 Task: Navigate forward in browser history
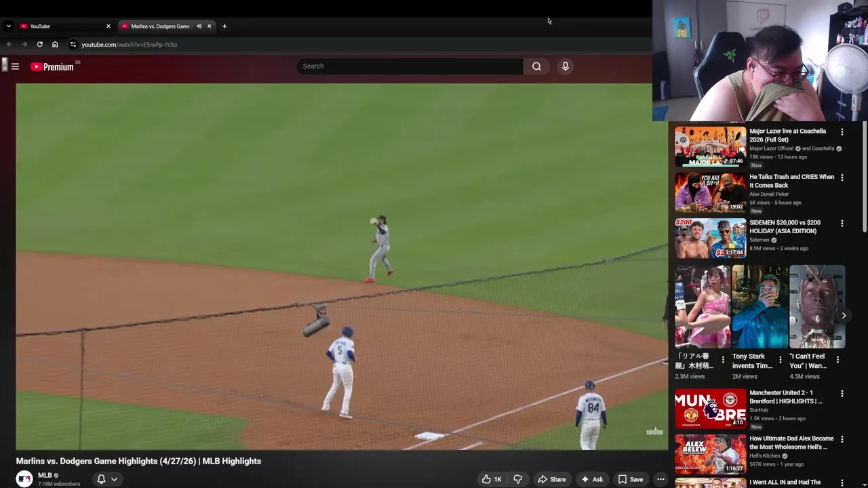coord(24,45)
